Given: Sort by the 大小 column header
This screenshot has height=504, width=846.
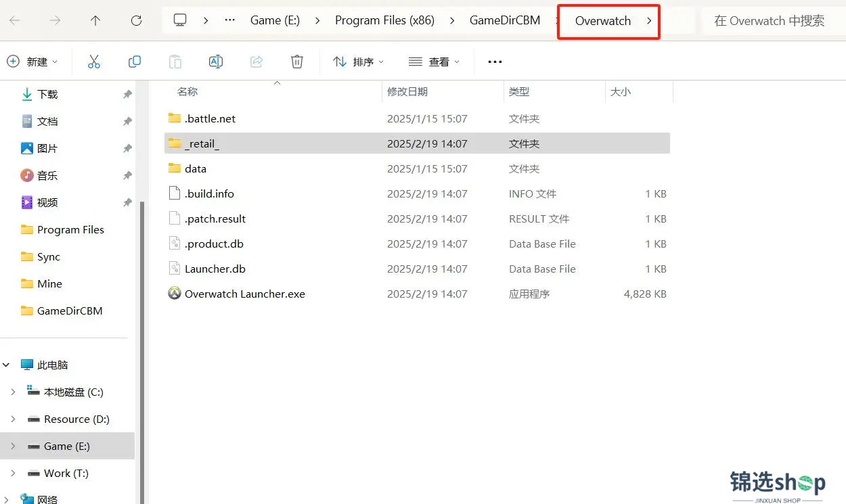Looking at the screenshot, I should (621, 91).
